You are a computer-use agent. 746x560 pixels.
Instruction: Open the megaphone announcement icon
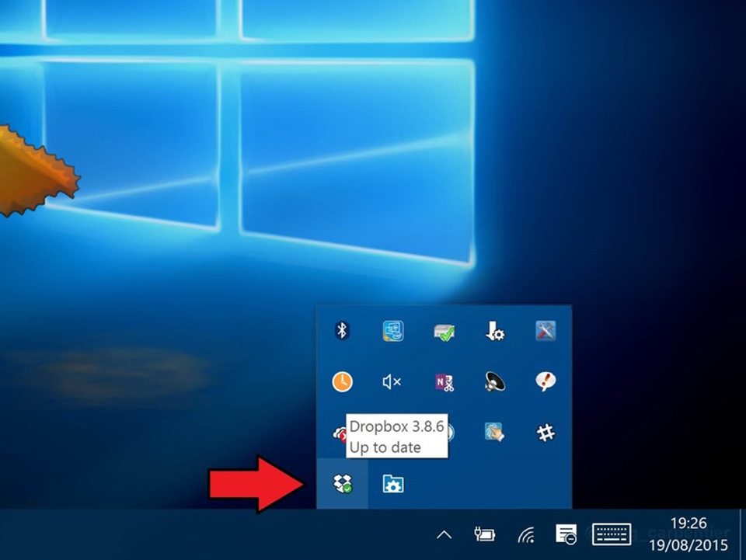click(493, 382)
